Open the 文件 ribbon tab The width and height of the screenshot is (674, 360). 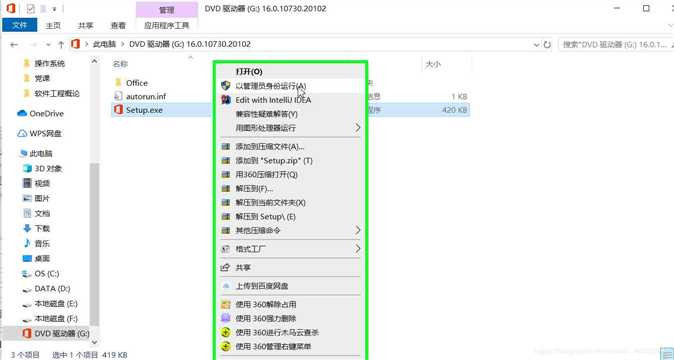click(x=20, y=25)
